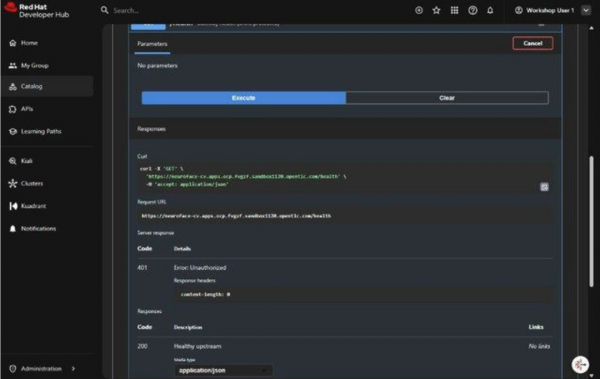Click the Clusters icon in sidebar
Screen dimensions: 600x379
click(13, 183)
